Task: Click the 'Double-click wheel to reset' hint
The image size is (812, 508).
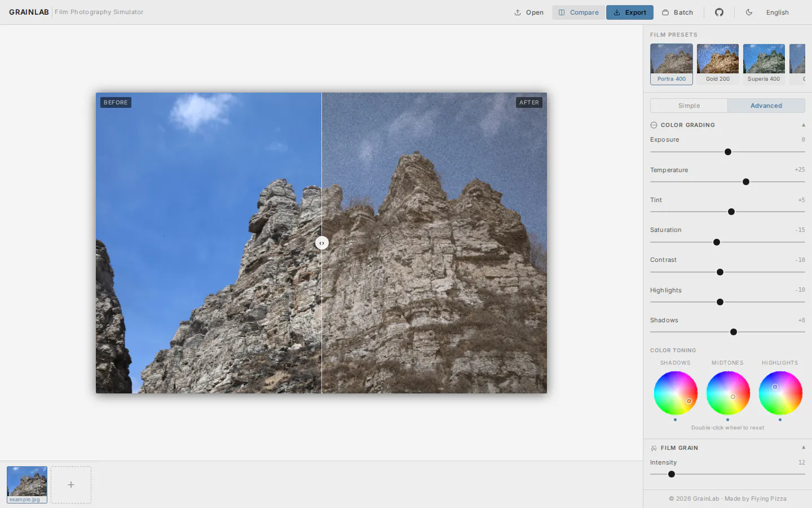Action: (728, 428)
